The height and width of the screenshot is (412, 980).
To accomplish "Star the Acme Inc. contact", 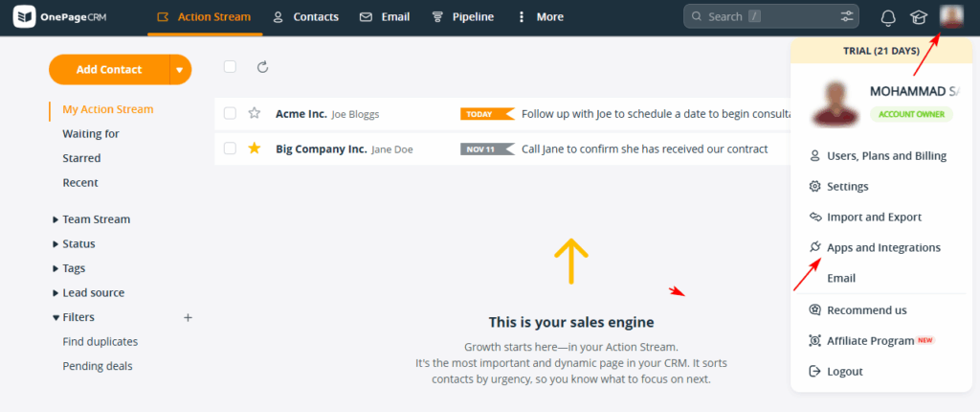I will 254,113.
